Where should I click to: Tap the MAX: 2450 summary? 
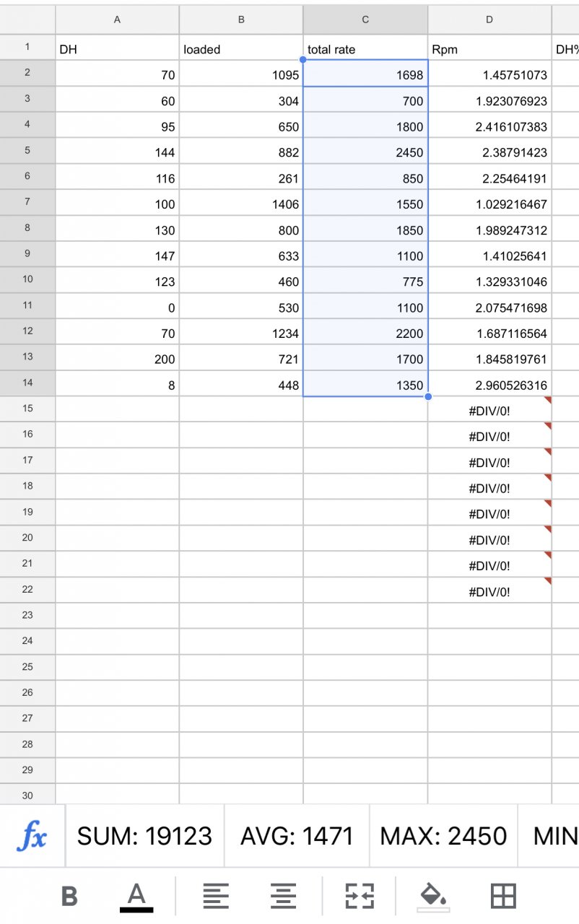(x=443, y=836)
